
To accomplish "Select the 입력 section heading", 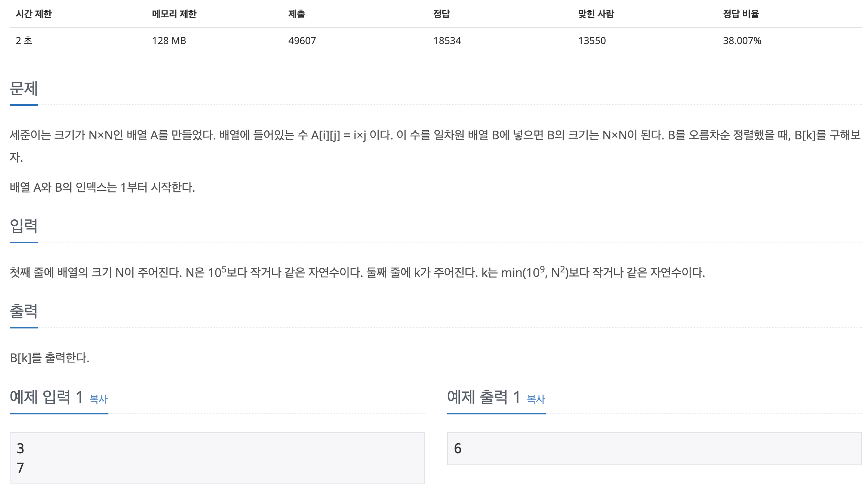I will click(x=24, y=226).
